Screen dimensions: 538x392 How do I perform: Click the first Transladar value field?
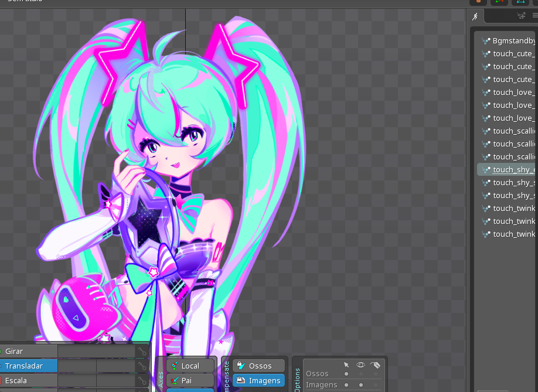coord(77,366)
